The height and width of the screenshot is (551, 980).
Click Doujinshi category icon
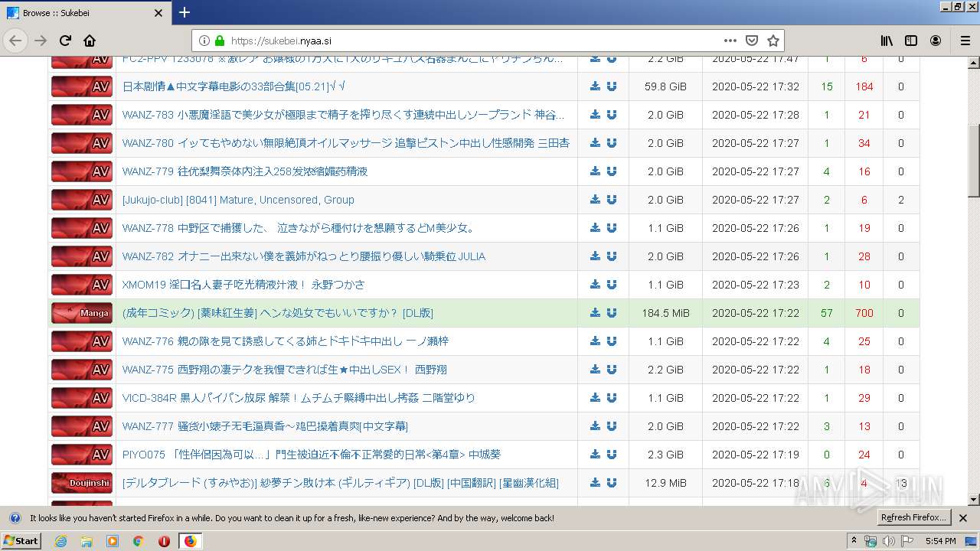pos(82,483)
